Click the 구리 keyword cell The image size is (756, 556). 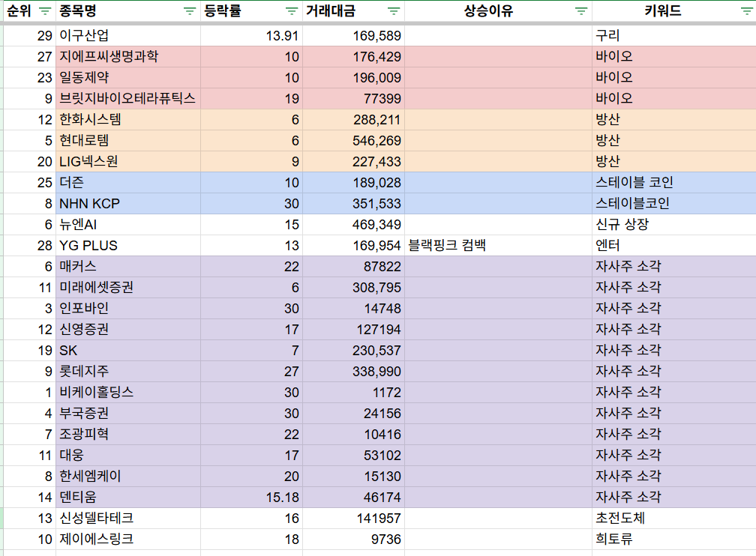click(x=674, y=36)
